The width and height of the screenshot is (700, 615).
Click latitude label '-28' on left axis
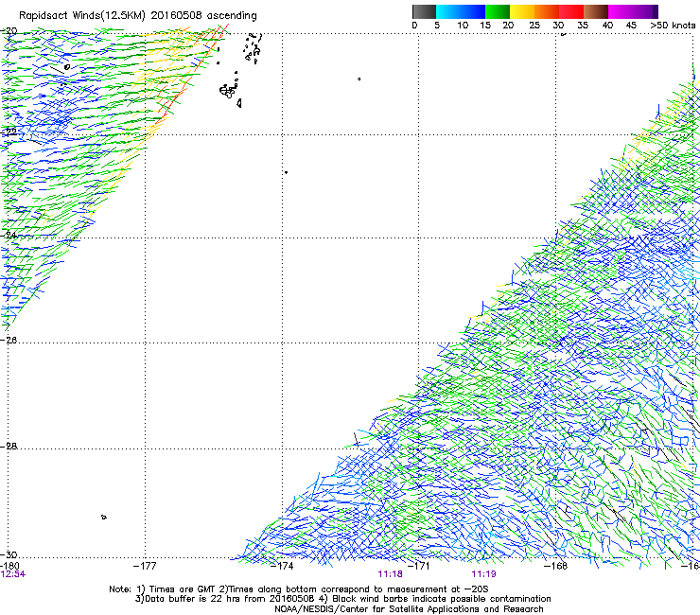(9, 447)
